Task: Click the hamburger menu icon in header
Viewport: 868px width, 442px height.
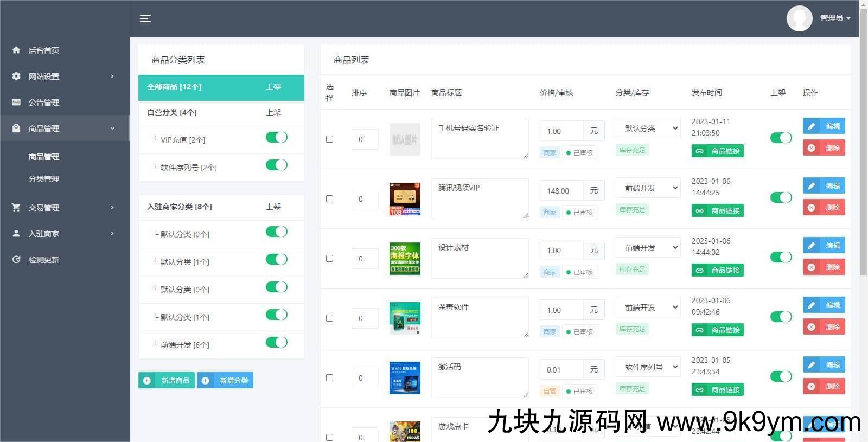Action: (145, 18)
